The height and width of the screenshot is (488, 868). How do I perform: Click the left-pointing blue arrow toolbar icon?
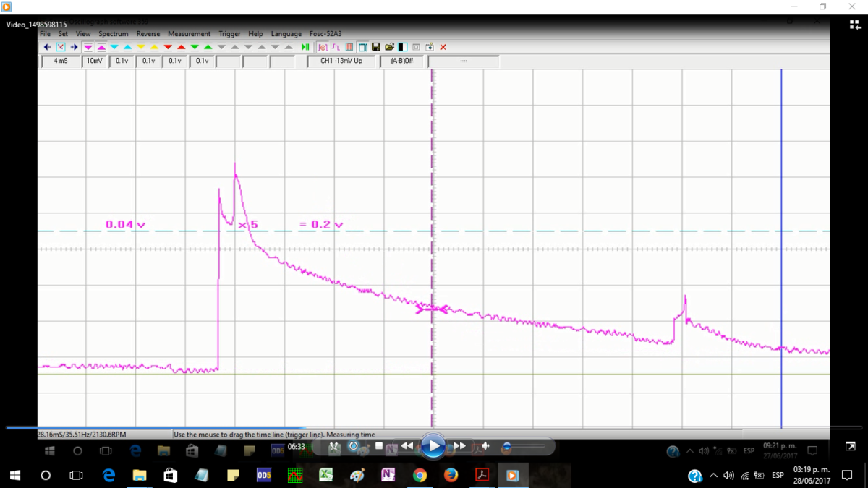click(47, 47)
